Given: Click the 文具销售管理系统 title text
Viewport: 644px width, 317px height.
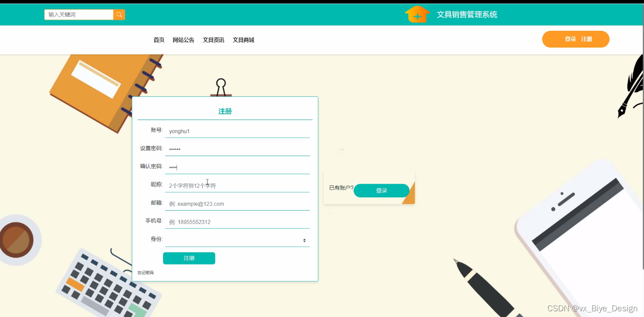Looking at the screenshot, I should pyautogui.click(x=467, y=15).
